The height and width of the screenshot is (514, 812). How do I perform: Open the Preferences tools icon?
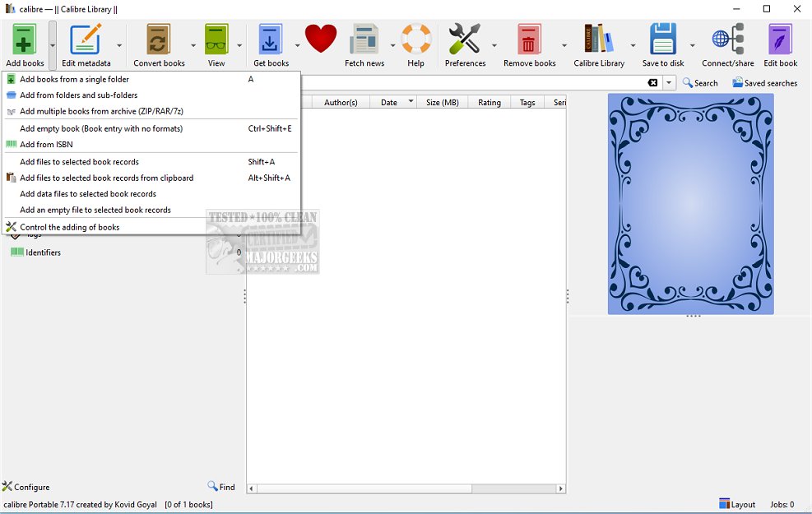(x=465, y=39)
